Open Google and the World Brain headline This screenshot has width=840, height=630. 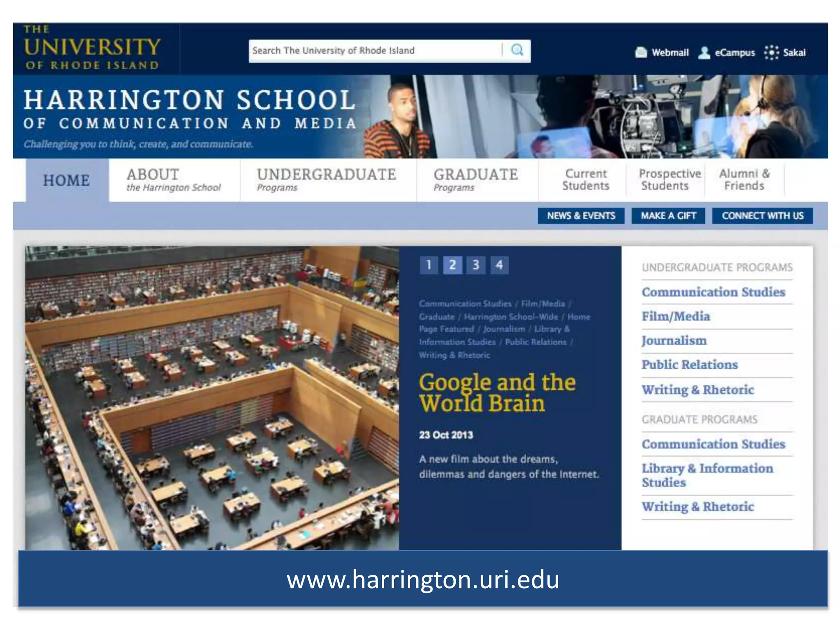click(497, 393)
